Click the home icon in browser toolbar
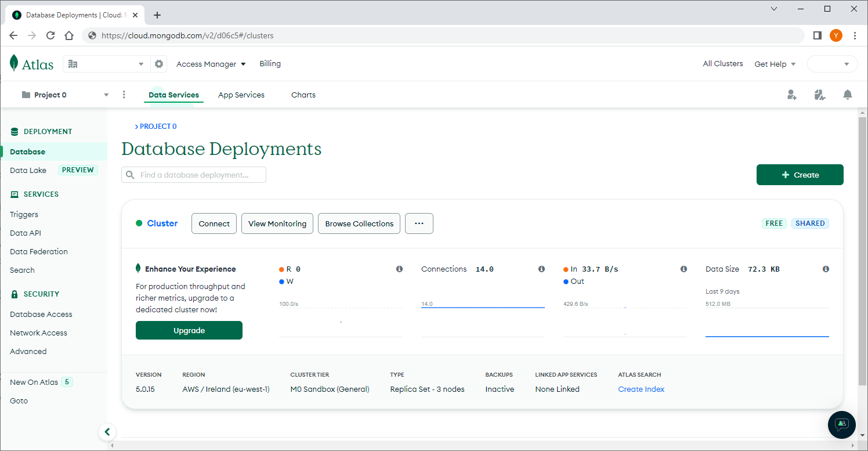 [69, 35]
